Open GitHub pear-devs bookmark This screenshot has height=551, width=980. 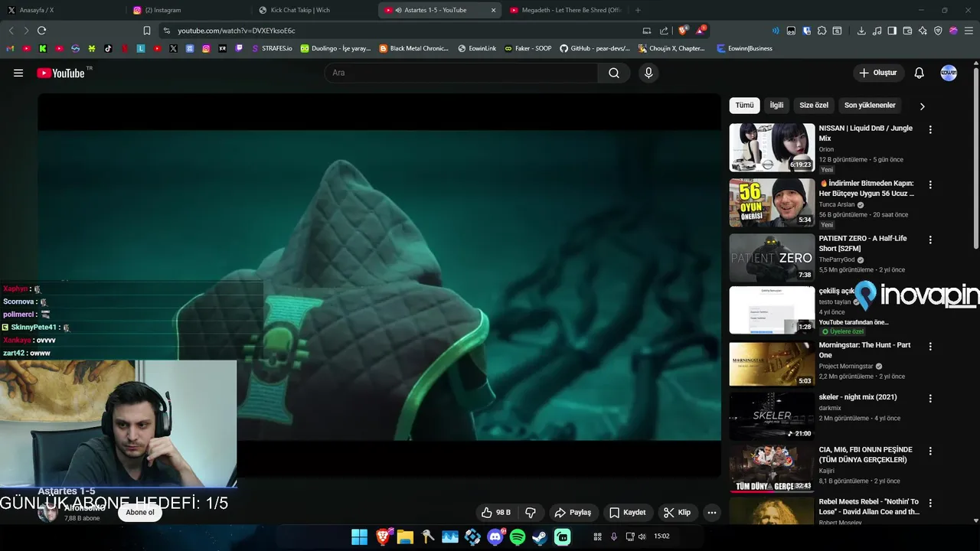(594, 48)
